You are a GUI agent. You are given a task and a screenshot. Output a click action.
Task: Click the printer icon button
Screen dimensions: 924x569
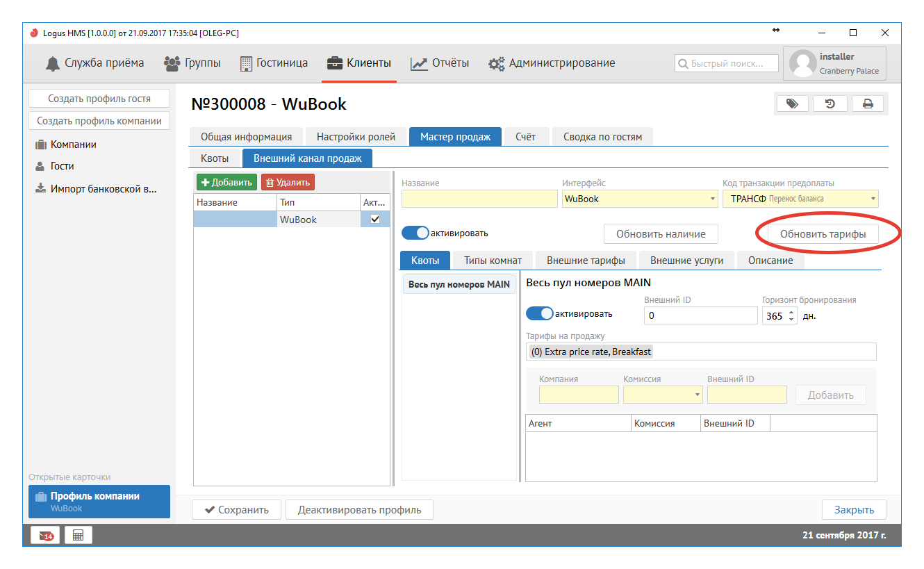coord(868,104)
